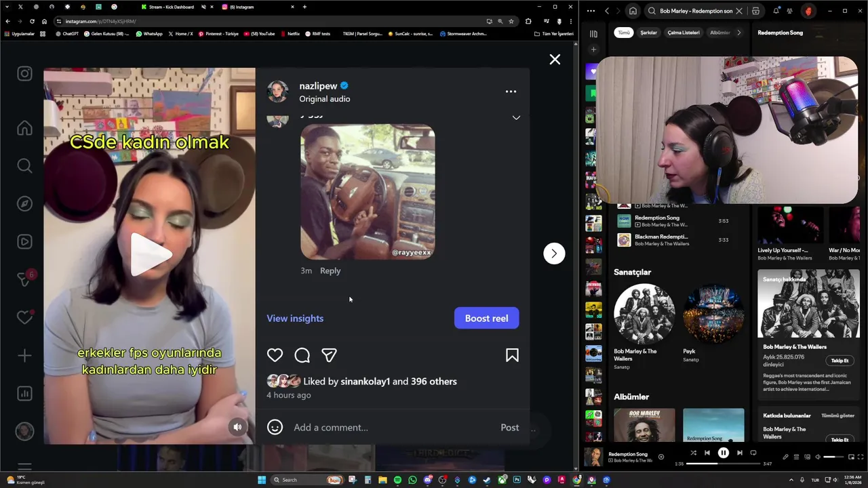Pause the Spotify playback
Screen dimensions: 868x488
724,453
